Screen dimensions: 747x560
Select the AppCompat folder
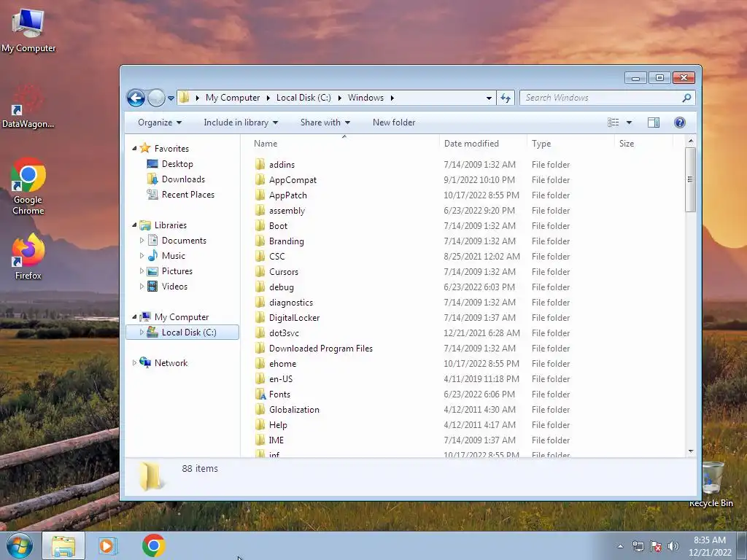293,180
